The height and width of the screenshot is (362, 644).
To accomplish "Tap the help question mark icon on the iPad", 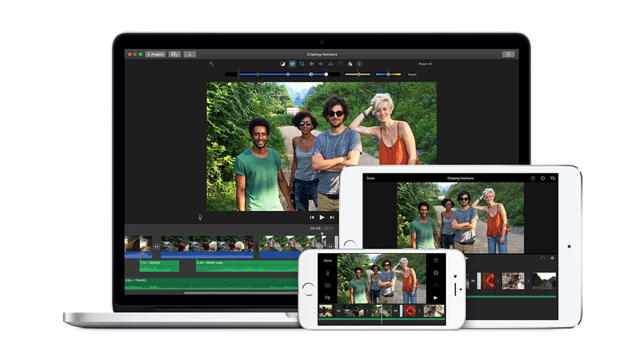I will click(x=533, y=178).
